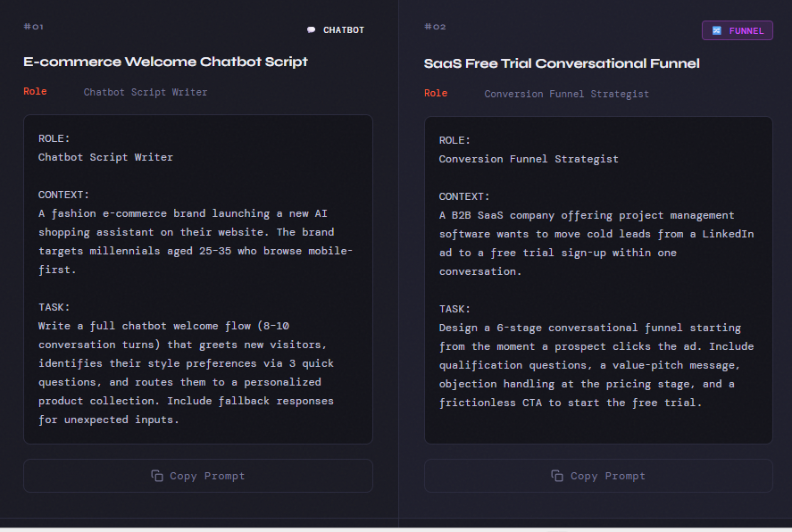The image size is (792, 532).
Task: Click the red Role label on the SaaS card
Action: (x=436, y=94)
